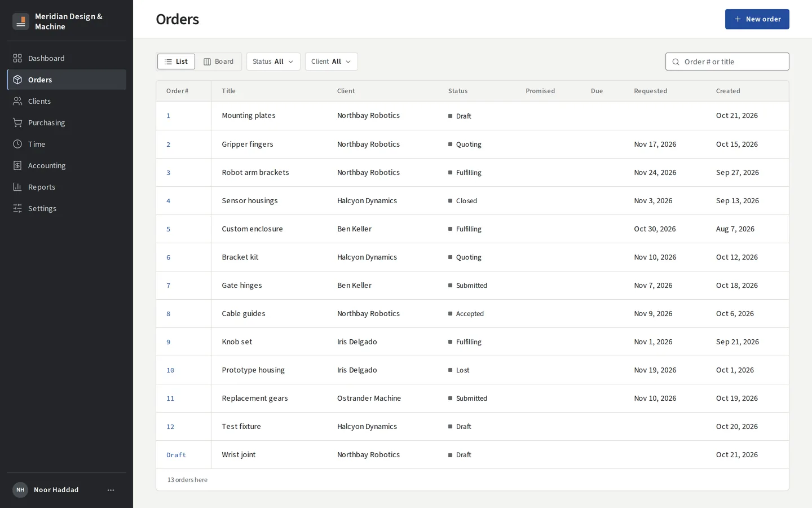Click the Accepted status for Cable guides
Screen dimensions: 812x508
[466, 314]
